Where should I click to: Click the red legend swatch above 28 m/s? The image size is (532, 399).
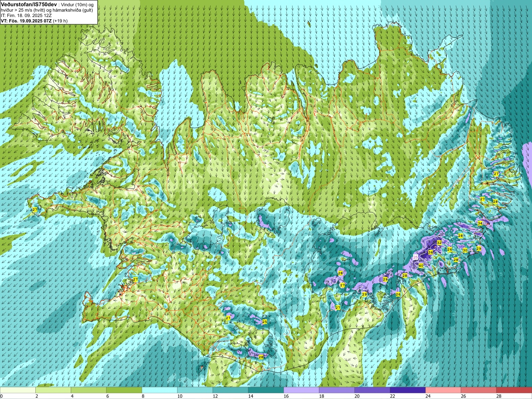pyautogui.click(x=514, y=390)
